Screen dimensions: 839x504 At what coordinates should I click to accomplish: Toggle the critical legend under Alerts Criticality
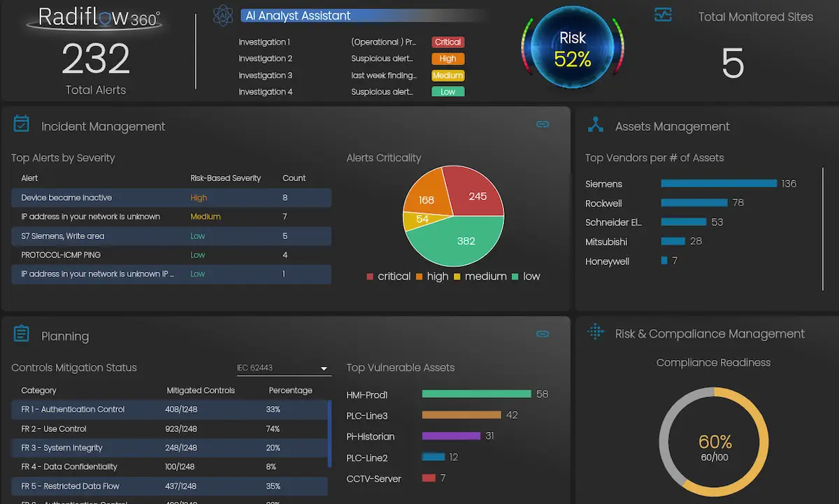click(x=389, y=276)
